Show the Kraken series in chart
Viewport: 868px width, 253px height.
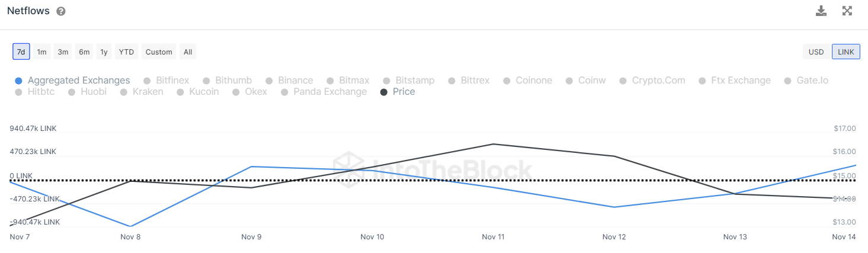(x=148, y=92)
